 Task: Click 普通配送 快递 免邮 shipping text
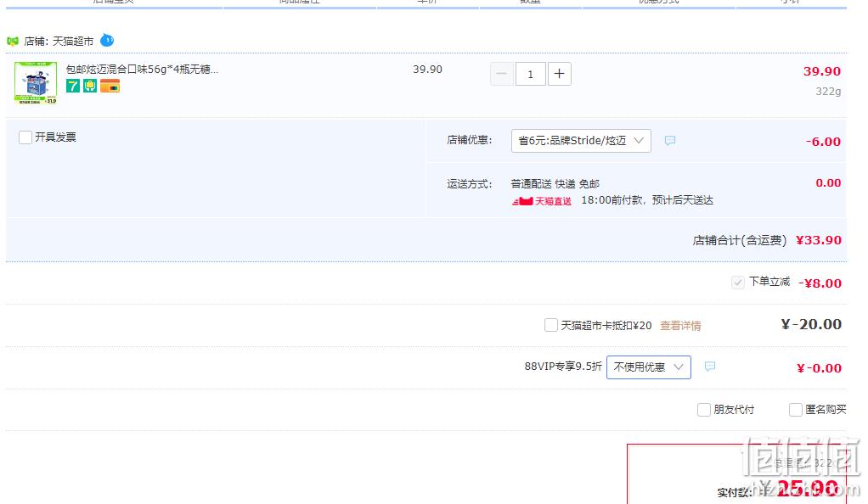555,184
